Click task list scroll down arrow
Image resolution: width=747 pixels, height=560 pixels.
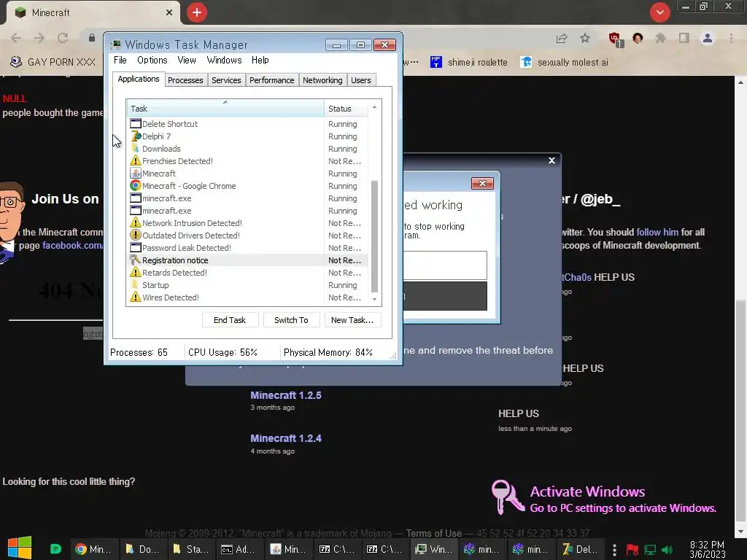click(374, 299)
